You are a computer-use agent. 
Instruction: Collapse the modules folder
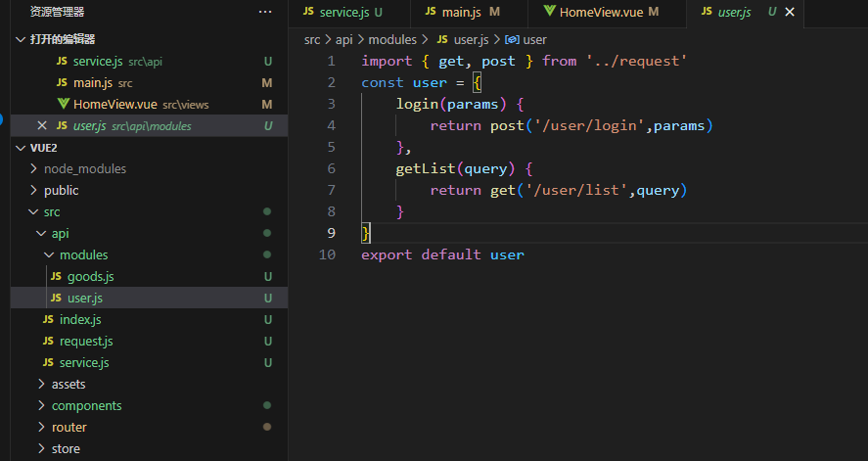coord(49,254)
